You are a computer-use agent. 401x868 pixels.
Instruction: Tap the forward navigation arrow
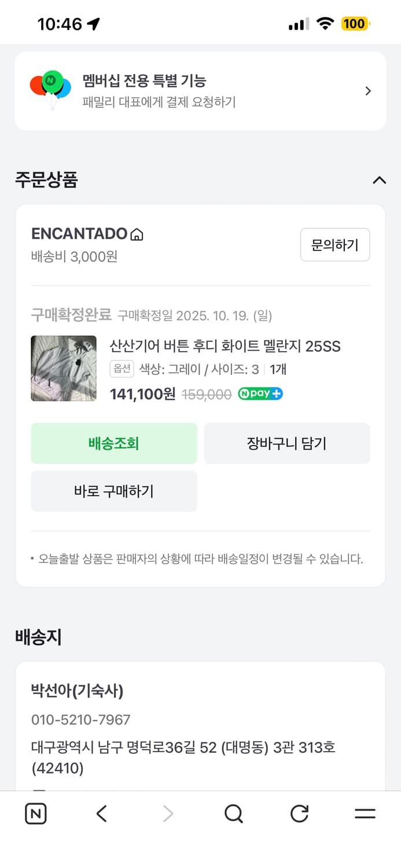(x=167, y=813)
